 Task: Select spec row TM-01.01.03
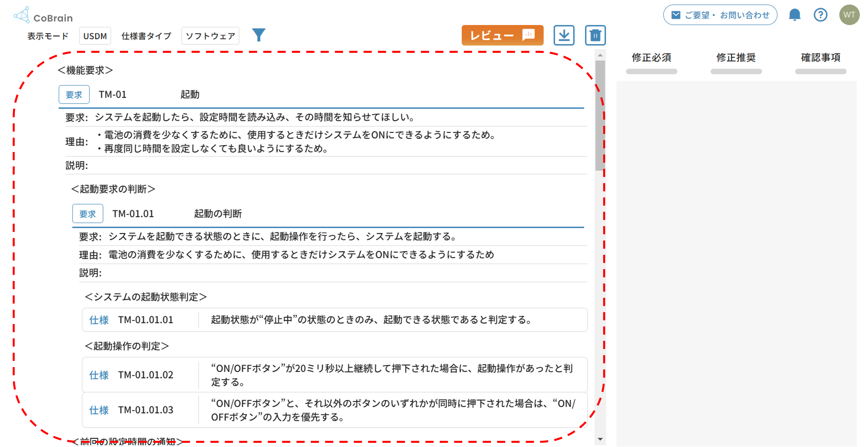(335, 410)
